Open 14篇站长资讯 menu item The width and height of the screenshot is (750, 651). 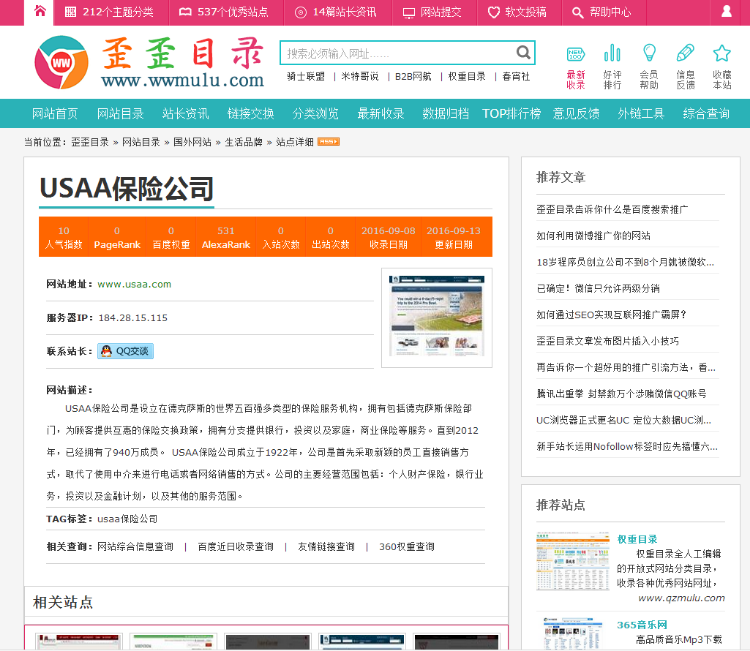click(x=336, y=12)
